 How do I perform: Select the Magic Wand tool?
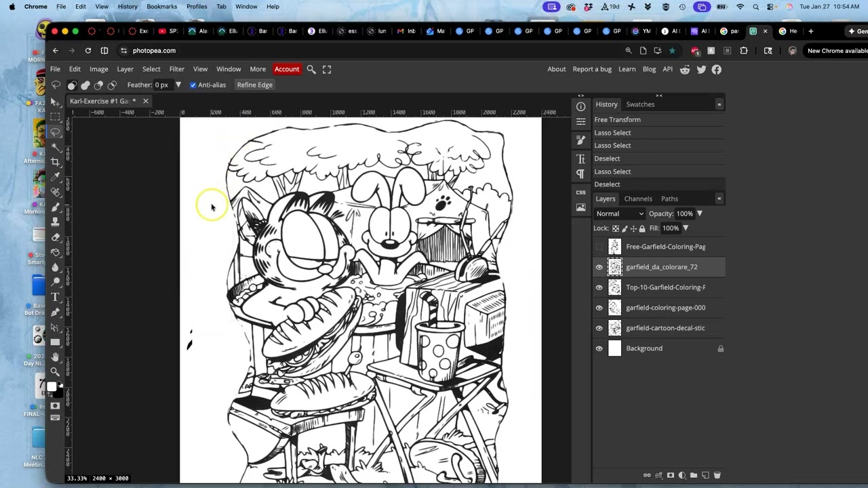(56, 146)
